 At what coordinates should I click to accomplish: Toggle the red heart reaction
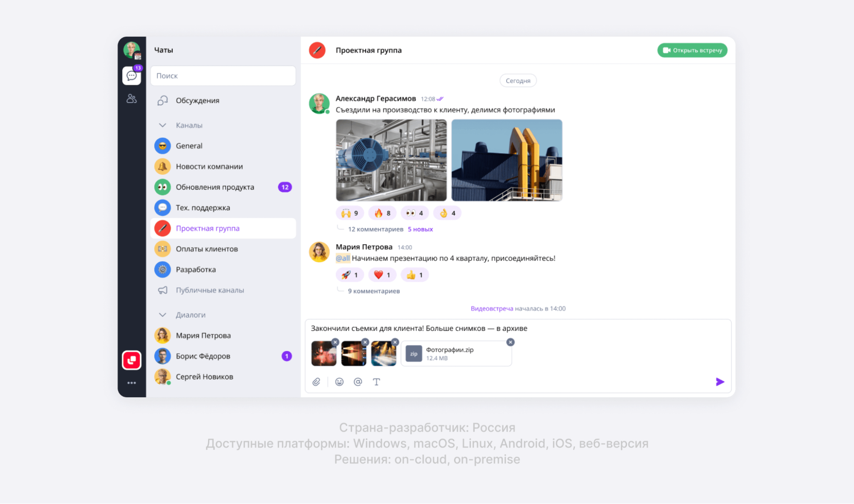382,275
